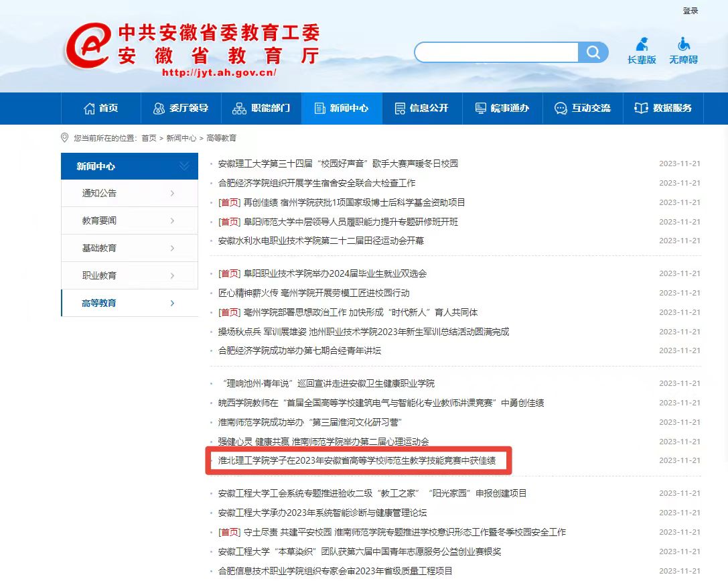728x585 pixels.
Task: Click the 登录 login link
Action: pos(690,11)
